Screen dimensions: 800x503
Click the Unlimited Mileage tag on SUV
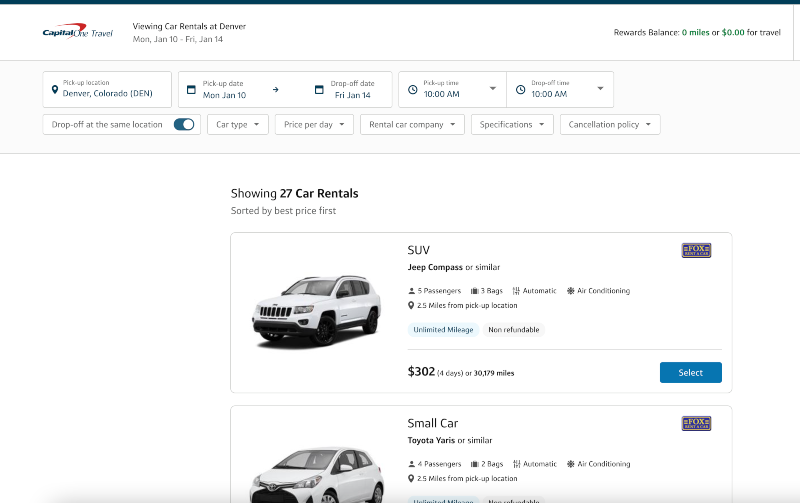(442, 330)
